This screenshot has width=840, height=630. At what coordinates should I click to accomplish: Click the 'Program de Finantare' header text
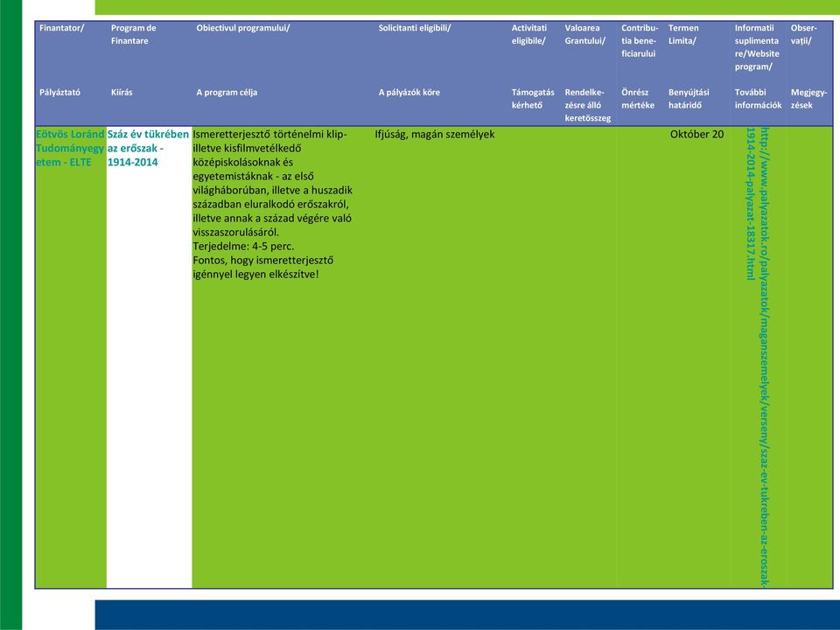pos(133,34)
